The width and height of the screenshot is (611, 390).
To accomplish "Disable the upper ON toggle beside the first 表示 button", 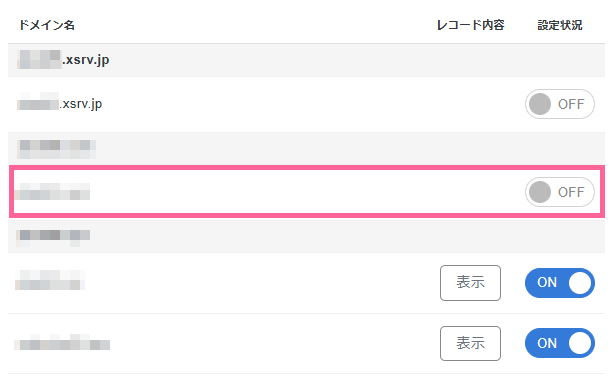I will (560, 283).
